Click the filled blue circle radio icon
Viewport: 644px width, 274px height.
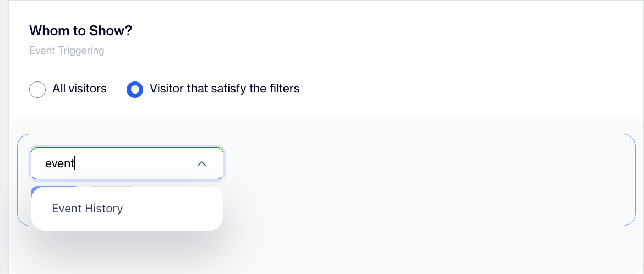(x=135, y=89)
